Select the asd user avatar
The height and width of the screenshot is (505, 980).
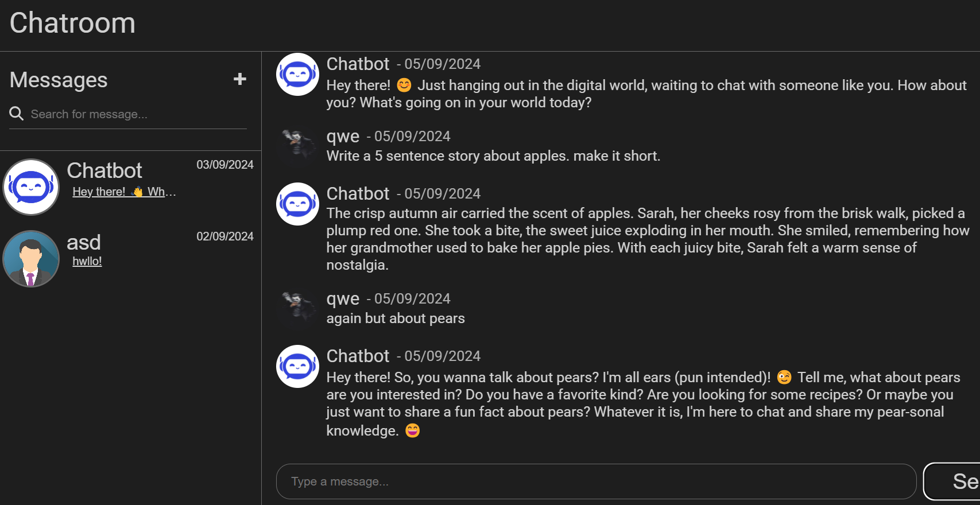point(31,259)
